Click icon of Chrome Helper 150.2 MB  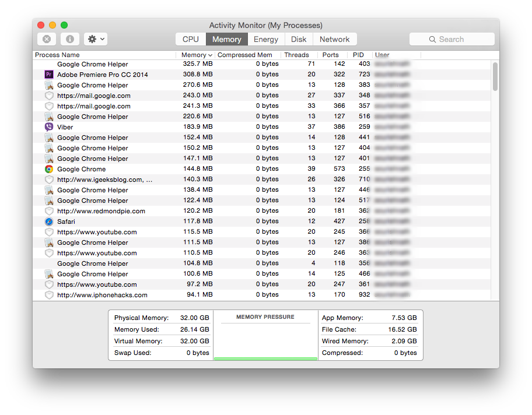[x=49, y=148]
